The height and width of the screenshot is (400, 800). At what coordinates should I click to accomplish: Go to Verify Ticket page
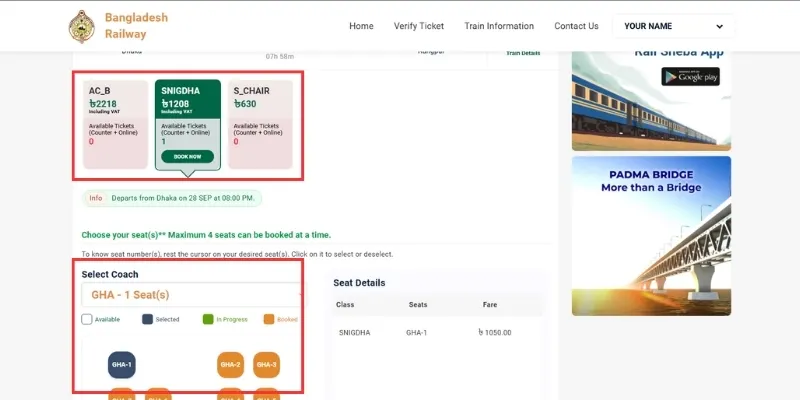click(x=419, y=26)
